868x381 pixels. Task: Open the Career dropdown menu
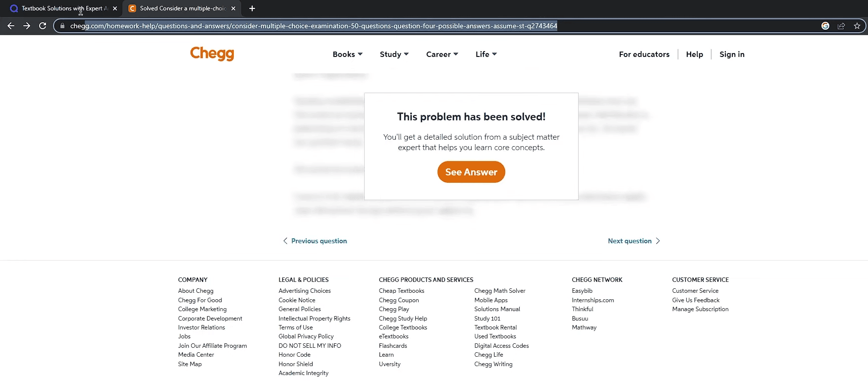442,54
